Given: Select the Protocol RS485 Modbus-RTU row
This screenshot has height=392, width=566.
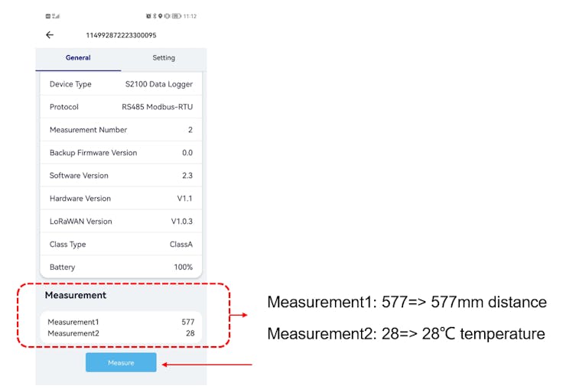Looking at the screenshot, I should (x=121, y=107).
